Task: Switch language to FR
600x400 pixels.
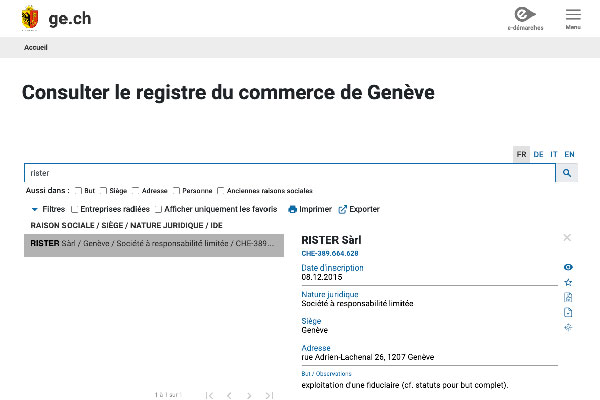Action: click(521, 154)
